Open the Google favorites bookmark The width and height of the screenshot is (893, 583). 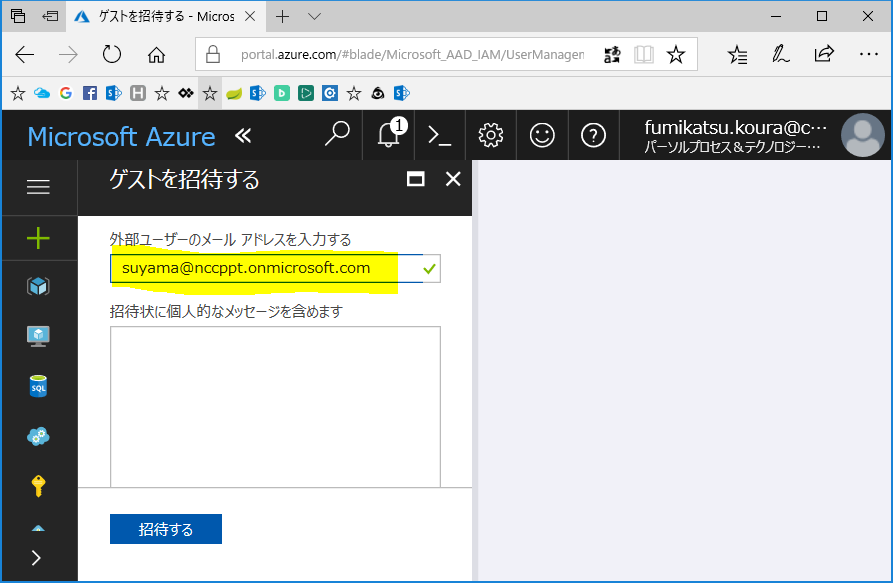coord(66,93)
